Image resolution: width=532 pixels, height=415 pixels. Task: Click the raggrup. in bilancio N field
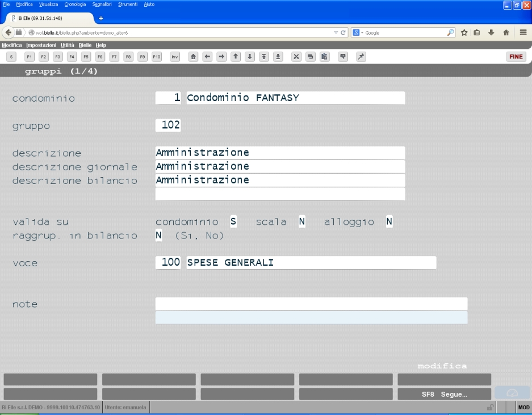[158, 236]
